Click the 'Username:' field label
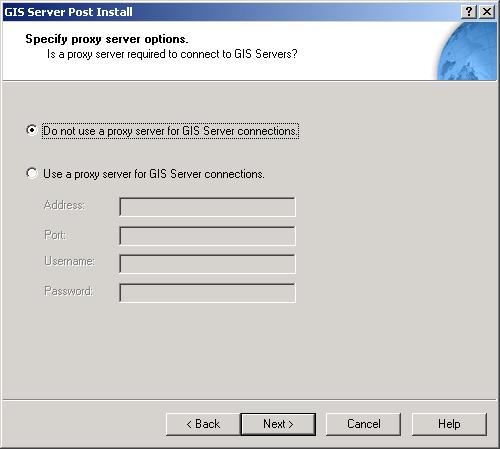This screenshot has width=500, height=449. point(69,261)
